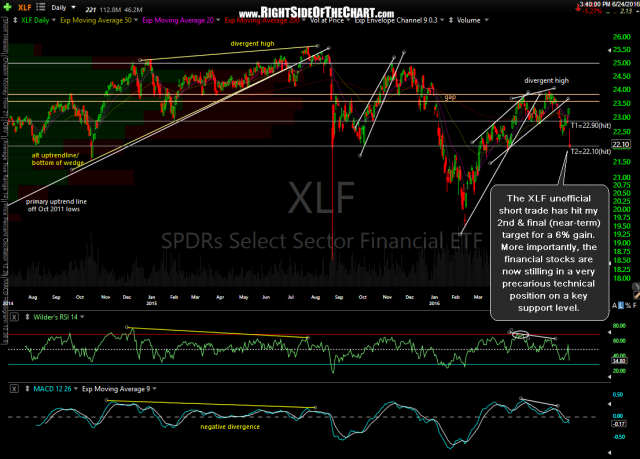
Task: Click the MACD -0.17 value label
Action: [x=619, y=424]
